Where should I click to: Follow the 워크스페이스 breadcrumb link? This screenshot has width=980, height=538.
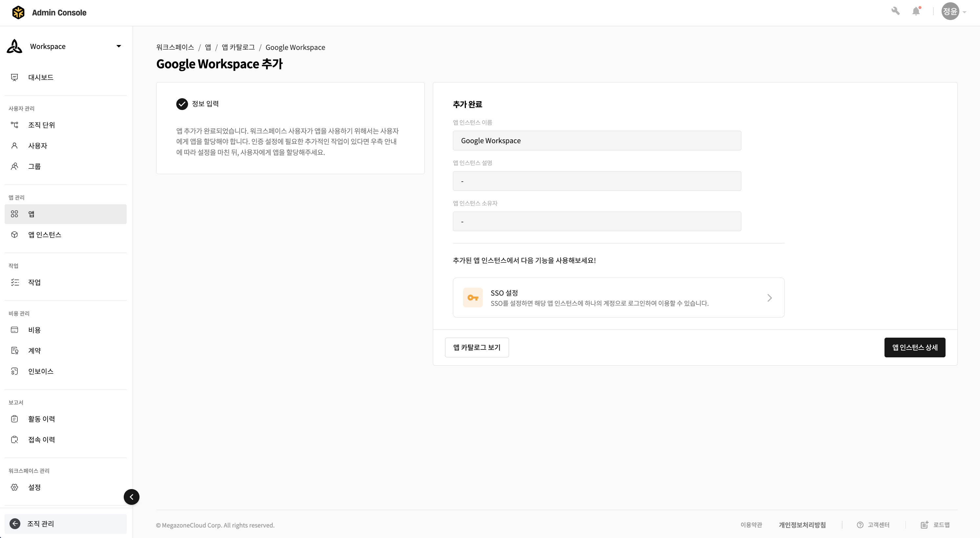click(175, 47)
